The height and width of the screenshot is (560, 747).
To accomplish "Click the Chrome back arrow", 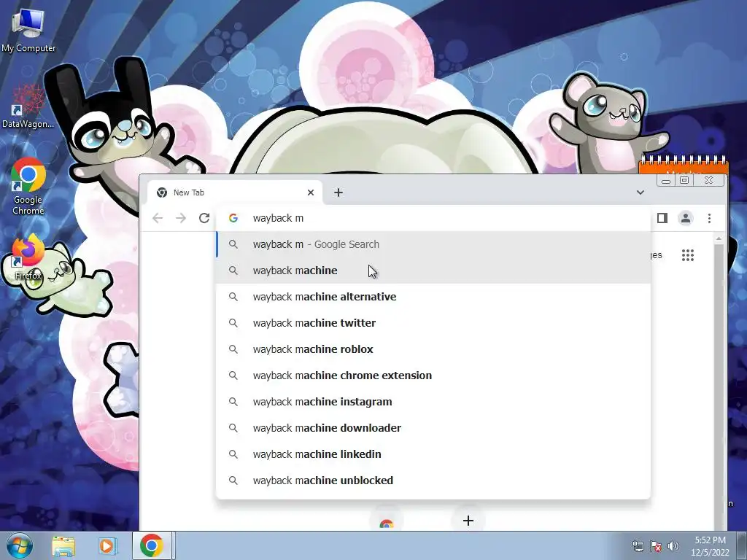I will pyautogui.click(x=158, y=218).
